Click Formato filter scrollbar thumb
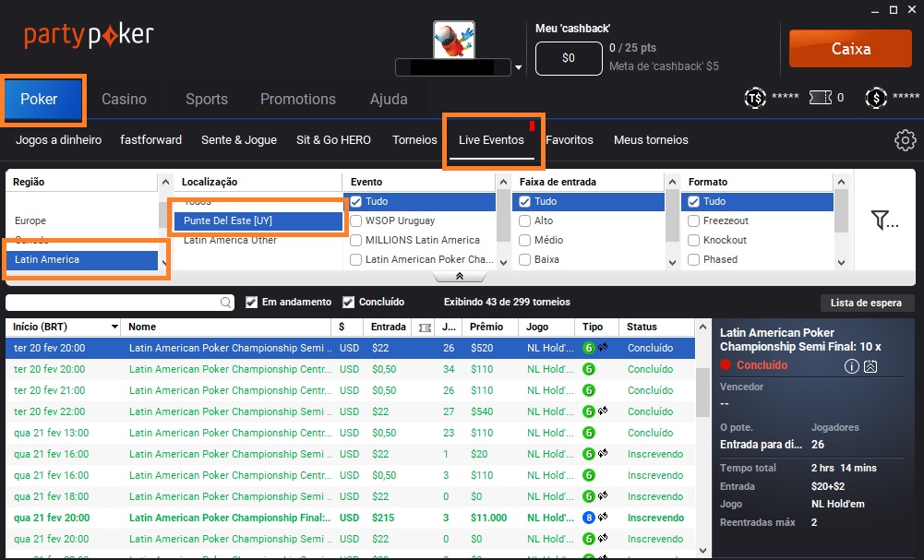The image size is (924, 560). [x=842, y=211]
